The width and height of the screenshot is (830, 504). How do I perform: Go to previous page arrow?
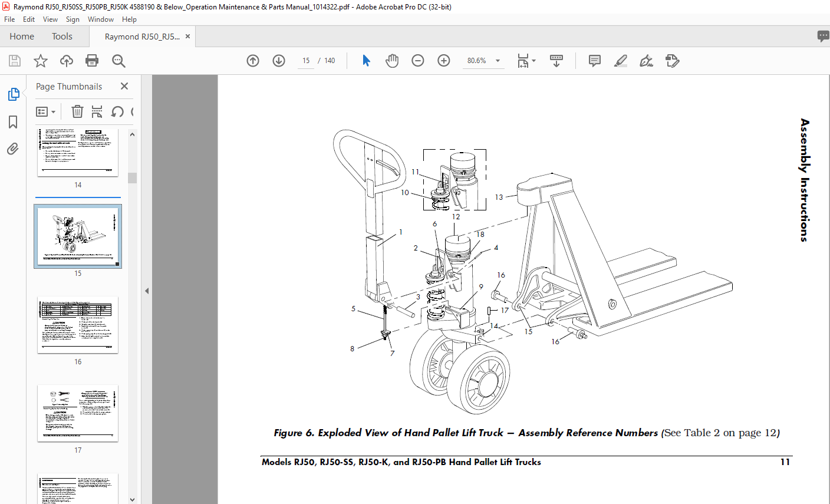253,61
